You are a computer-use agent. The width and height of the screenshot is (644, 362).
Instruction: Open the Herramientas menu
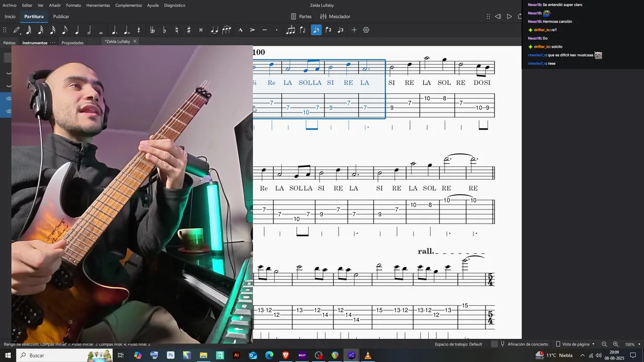[98, 5]
